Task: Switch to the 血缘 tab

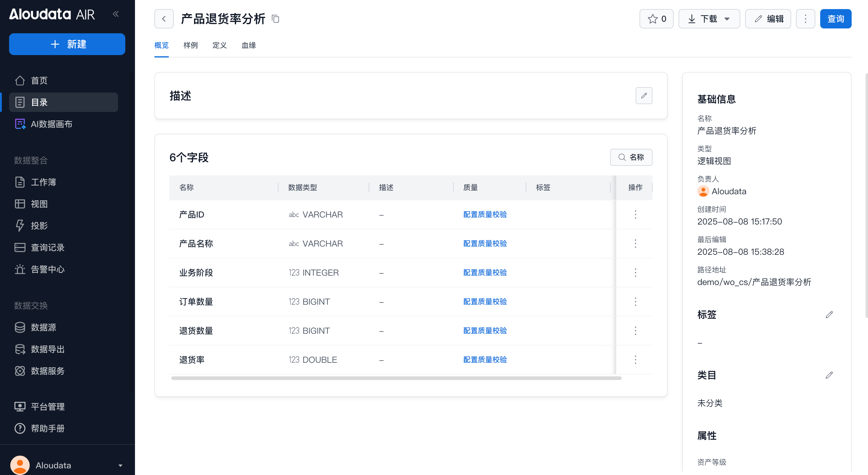Action: coord(249,45)
